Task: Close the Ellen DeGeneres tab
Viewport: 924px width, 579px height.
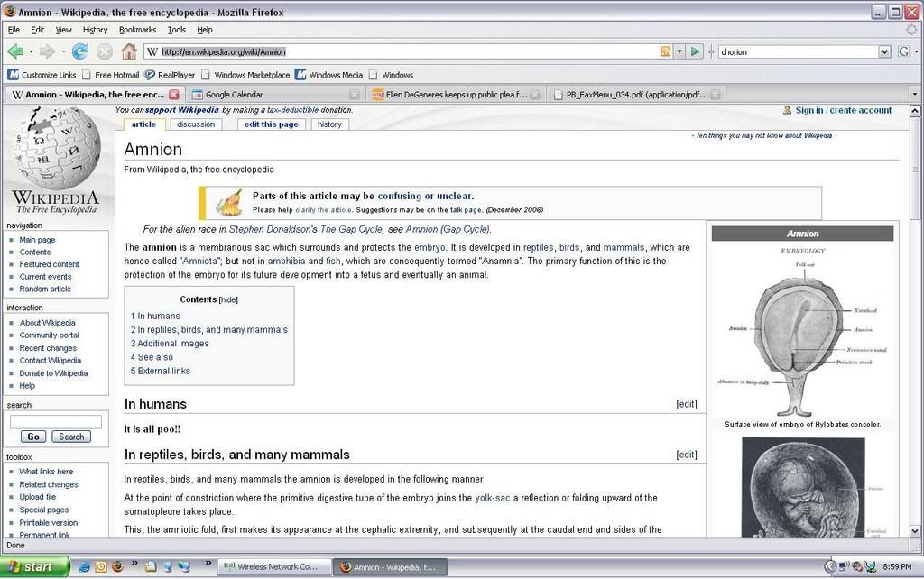Action: coord(534,94)
